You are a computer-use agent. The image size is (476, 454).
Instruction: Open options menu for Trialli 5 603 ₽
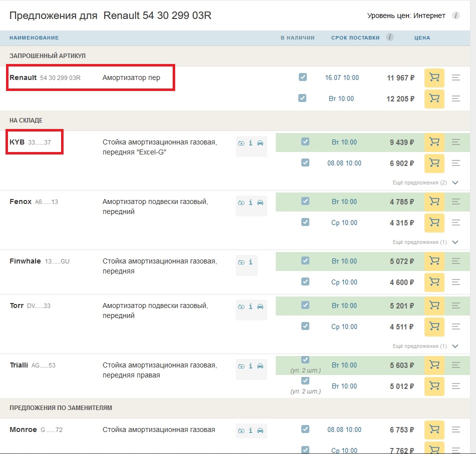pos(455,365)
